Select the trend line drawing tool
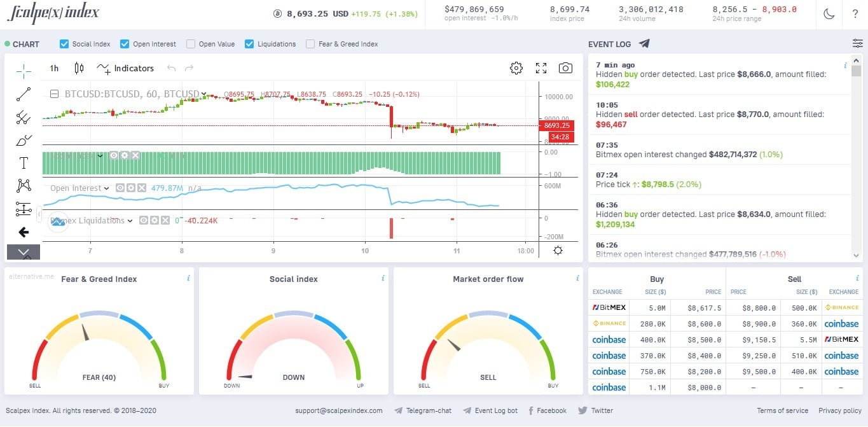Image resolution: width=868 pixels, height=427 pixels. point(24,95)
